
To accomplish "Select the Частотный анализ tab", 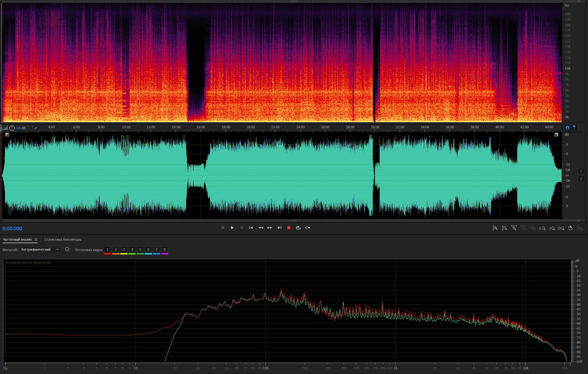I will coord(17,240).
